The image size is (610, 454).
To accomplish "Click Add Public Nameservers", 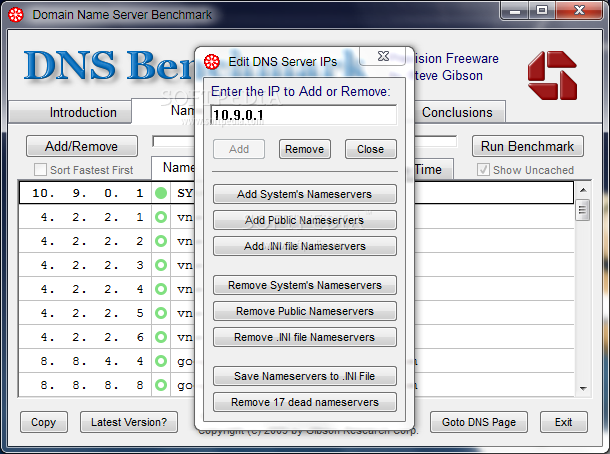I will (x=305, y=220).
